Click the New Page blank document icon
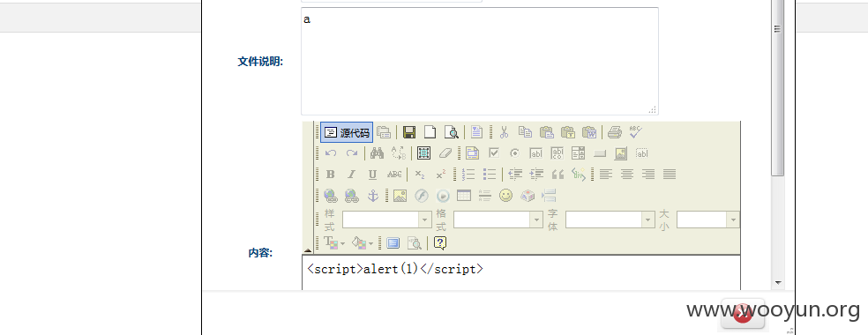Screen dimensions: 868x335 pyautogui.click(x=430, y=132)
